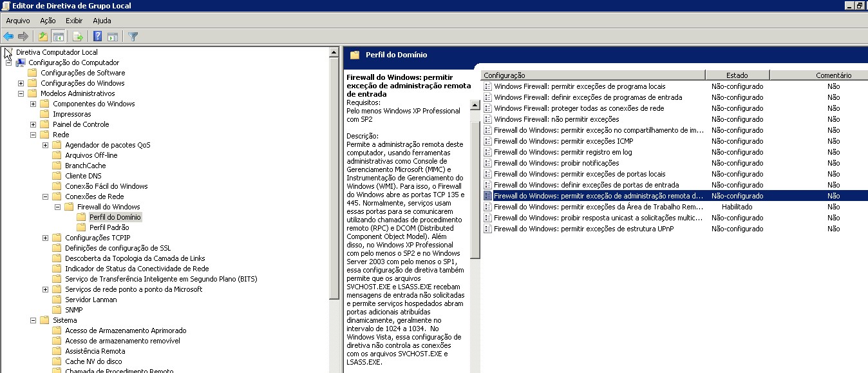The height and width of the screenshot is (373, 868).
Task: Open the Exibir menu
Action: tap(74, 21)
